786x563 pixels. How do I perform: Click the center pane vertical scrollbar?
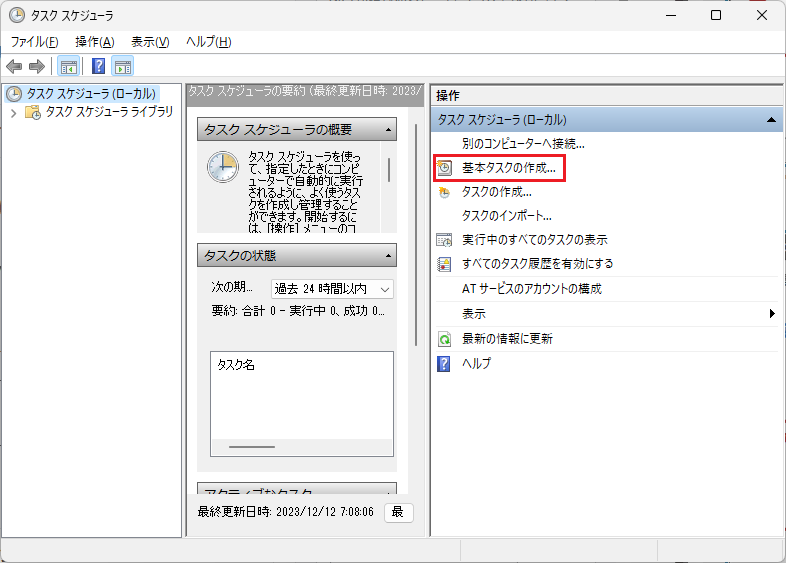(x=416, y=235)
